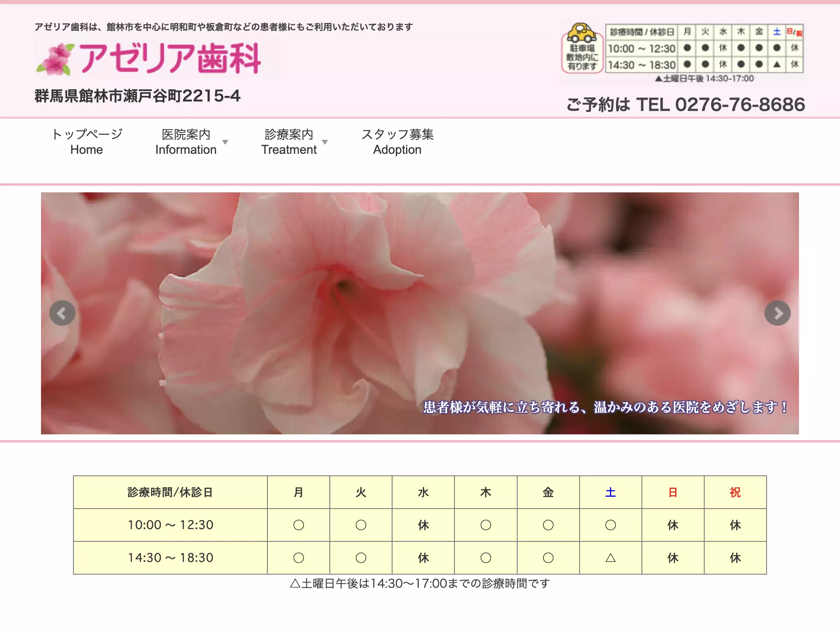Screen dimensions: 840x630
Task: Click the △ Saturday afternoon cell
Action: point(610,558)
